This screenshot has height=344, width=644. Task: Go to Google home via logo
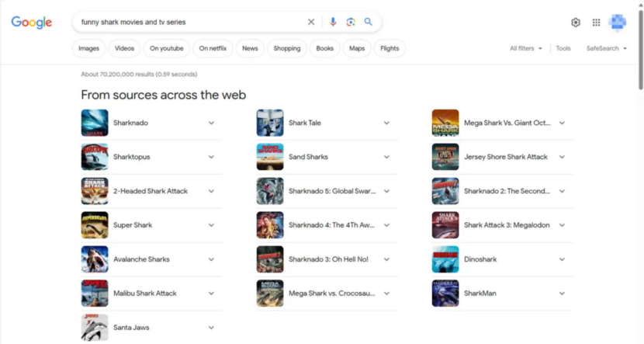32,23
